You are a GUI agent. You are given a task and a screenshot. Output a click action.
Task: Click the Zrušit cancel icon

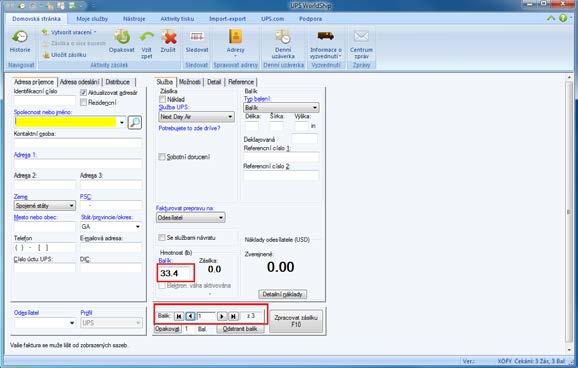(168, 41)
